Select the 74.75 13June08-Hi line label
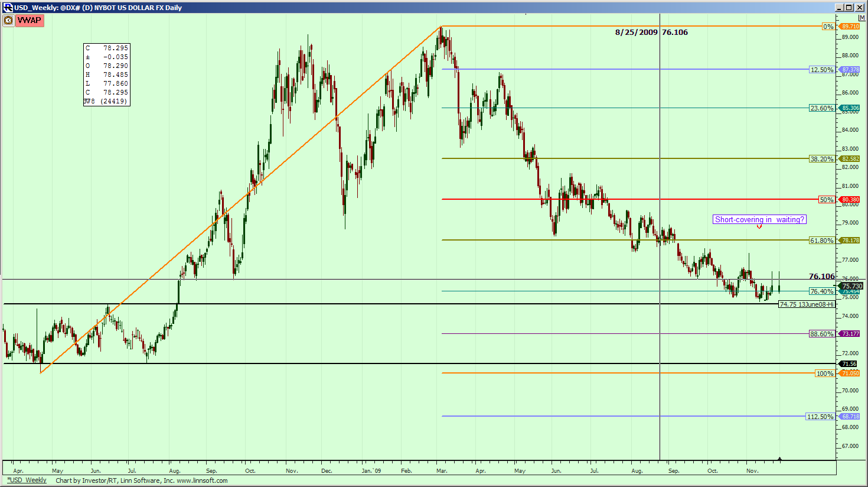868x487 pixels. click(807, 304)
